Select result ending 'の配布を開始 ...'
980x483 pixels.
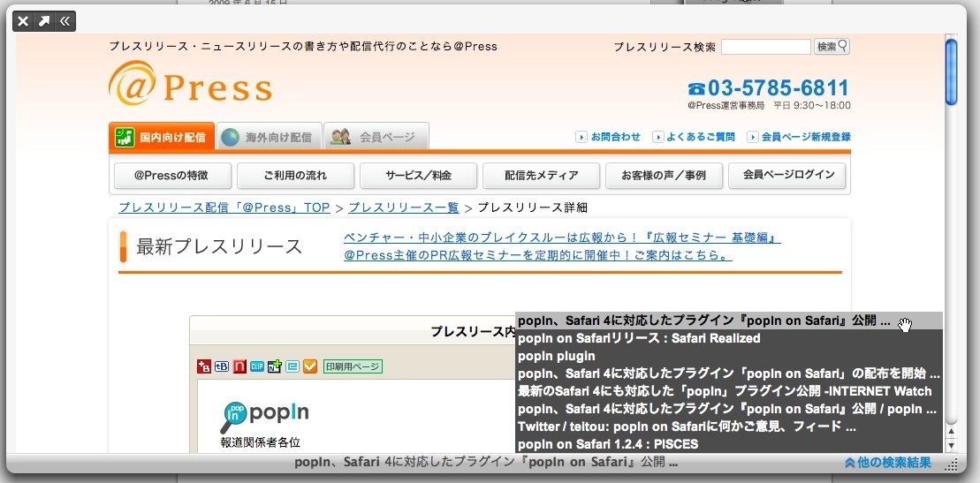click(729, 374)
